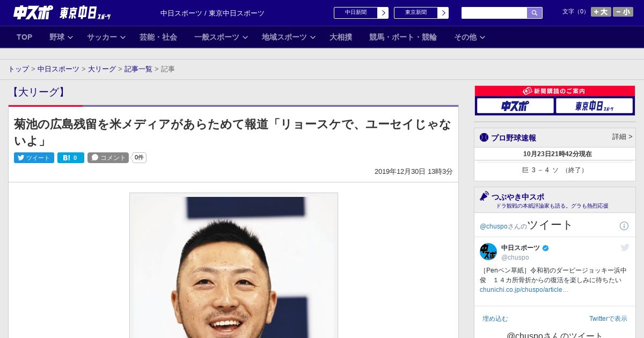644x338 pixels.
Task: Click the Twitter info circle icon
Action: 624,226
